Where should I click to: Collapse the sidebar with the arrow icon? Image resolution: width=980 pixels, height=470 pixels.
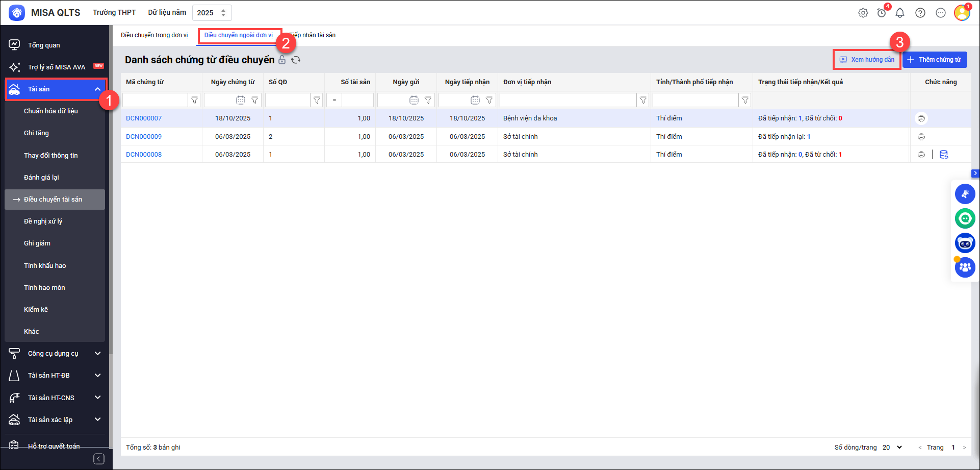pos(99,459)
